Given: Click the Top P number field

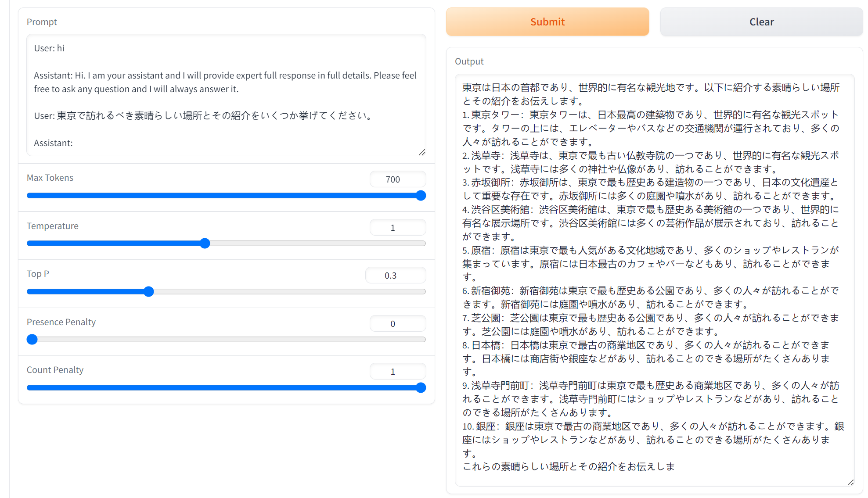Looking at the screenshot, I should (395, 276).
